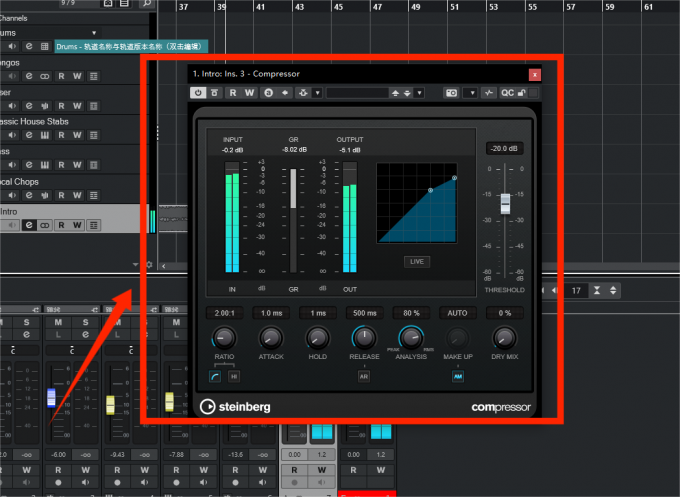Click copy A to B arrow icon
Viewport: 680px width, 497px height.
click(x=285, y=93)
